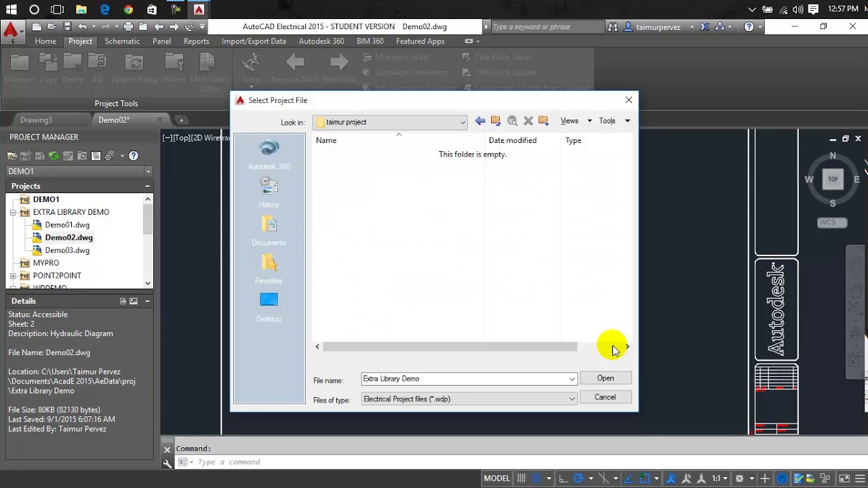Open workspace switching gear in status bar
The image size is (868, 488).
coord(739,479)
